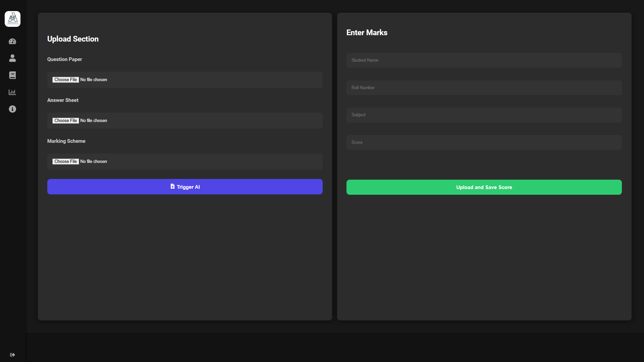Click the info icon in the sidebar

coord(12,109)
